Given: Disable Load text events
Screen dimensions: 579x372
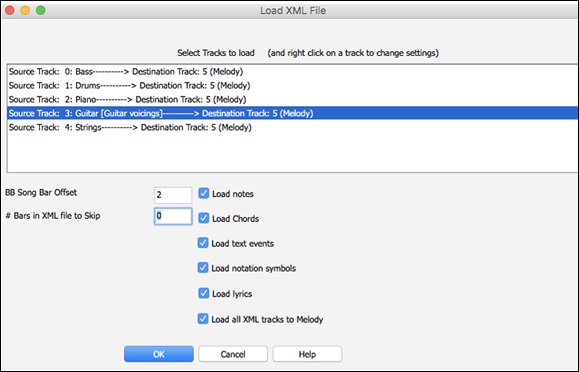Looking at the screenshot, I should tap(203, 243).
